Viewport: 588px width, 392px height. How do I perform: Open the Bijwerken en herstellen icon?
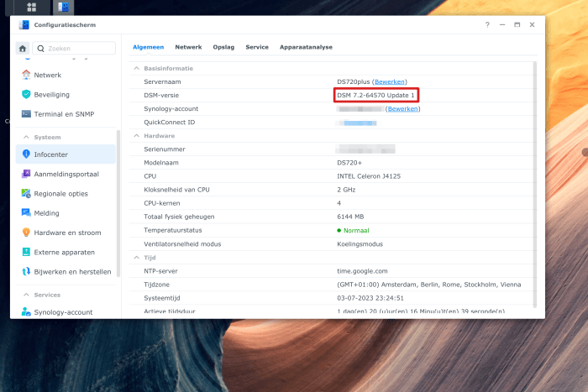coord(26,271)
